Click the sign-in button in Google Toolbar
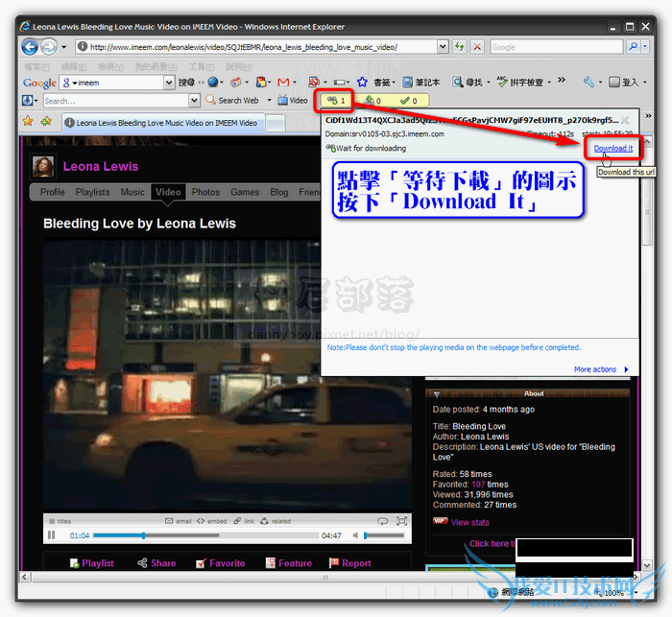 coord(624,83)
